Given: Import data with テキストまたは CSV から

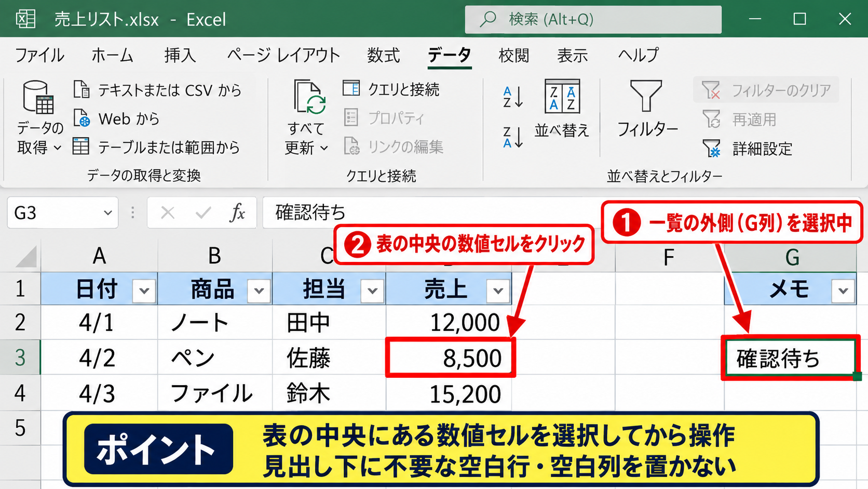Looking at the screenshot, I should pos(157,90).
